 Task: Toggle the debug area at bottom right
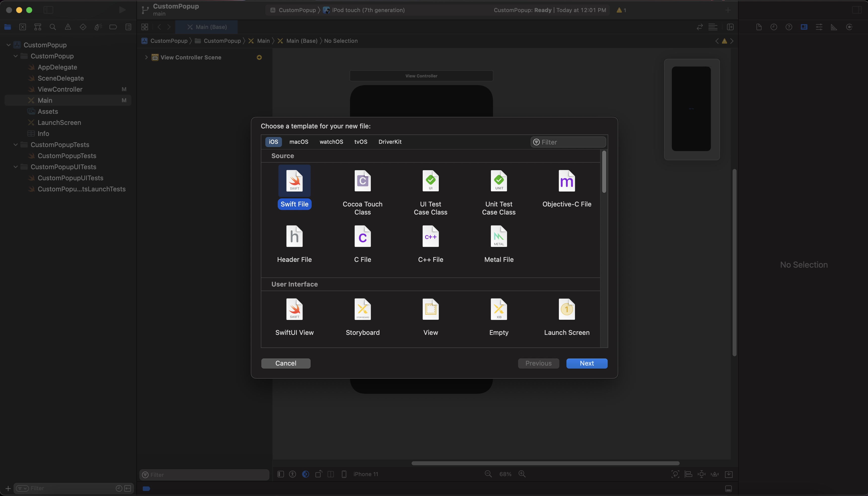click(x=728, y=488)
